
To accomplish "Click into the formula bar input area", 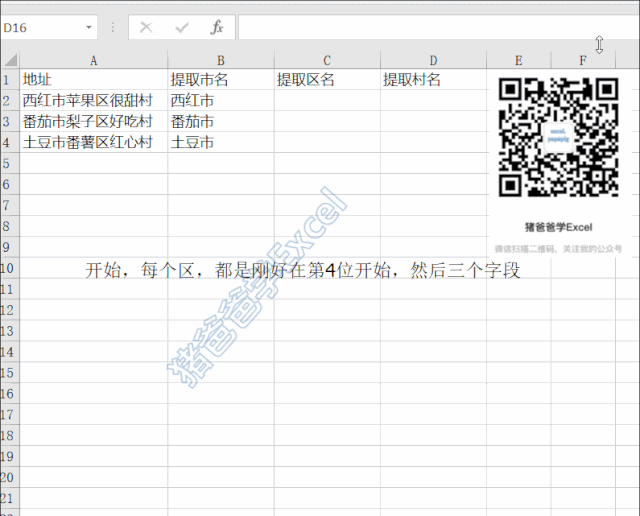I will [x=439, y=27].
